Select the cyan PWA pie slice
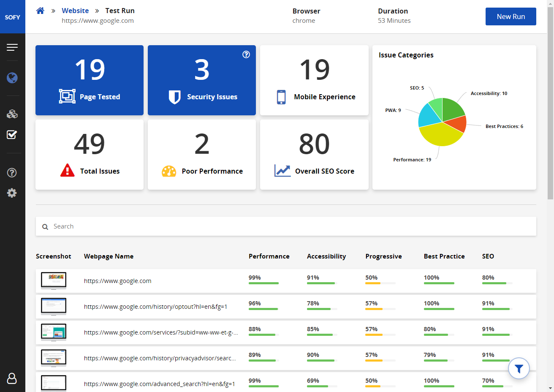Viewport: 554px width, 392px height. (429, 116)
